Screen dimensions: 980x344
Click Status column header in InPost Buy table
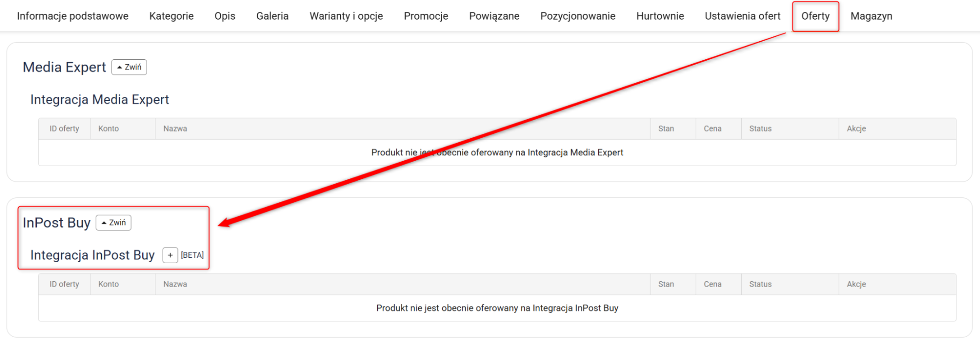760,284
